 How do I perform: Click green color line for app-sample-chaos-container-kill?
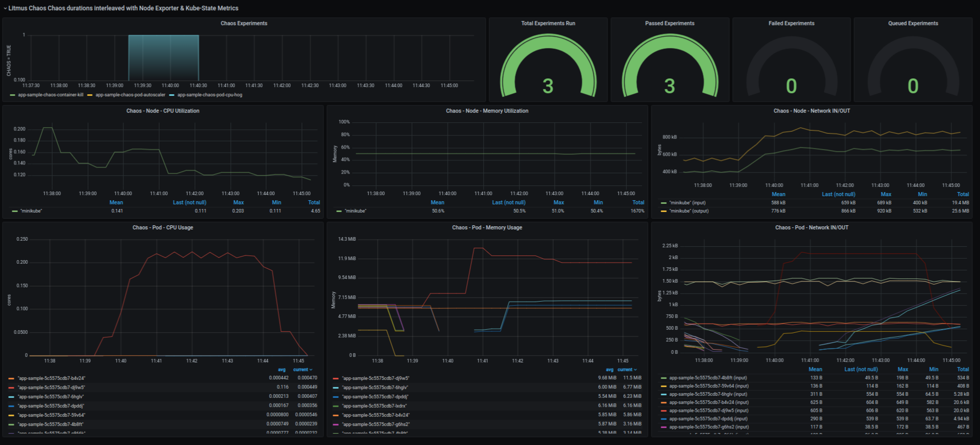pyautogui.click(x=12, y=95)
